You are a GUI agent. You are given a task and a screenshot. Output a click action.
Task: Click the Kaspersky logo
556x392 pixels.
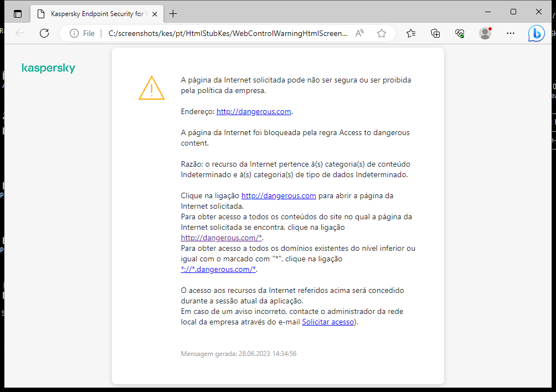[x=48, y=68]
